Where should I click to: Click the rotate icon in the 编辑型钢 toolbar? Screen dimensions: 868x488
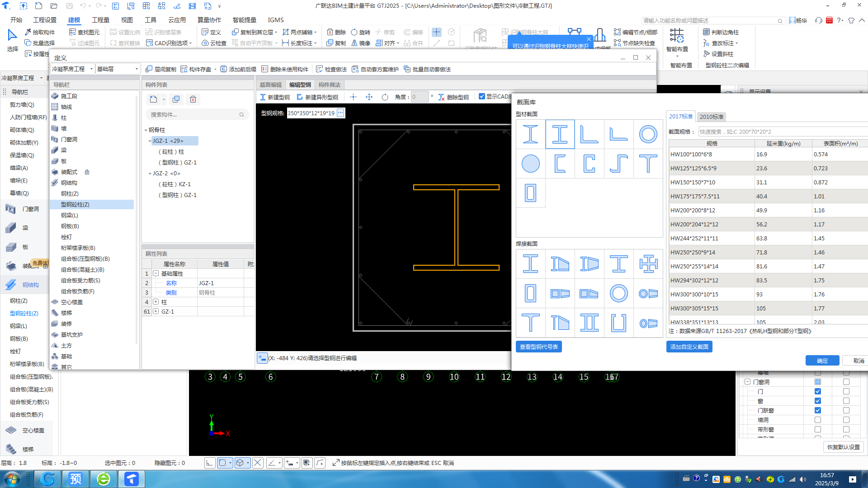(x=385, y=97)
